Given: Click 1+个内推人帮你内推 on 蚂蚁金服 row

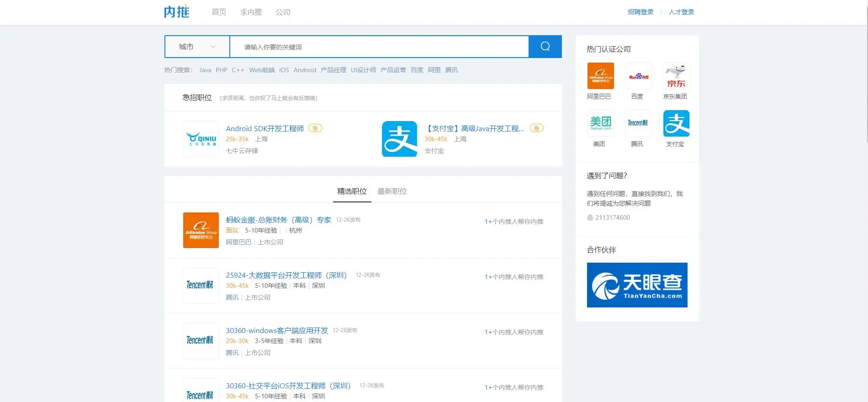Looking at the screenshot, I should coord(514,222).
